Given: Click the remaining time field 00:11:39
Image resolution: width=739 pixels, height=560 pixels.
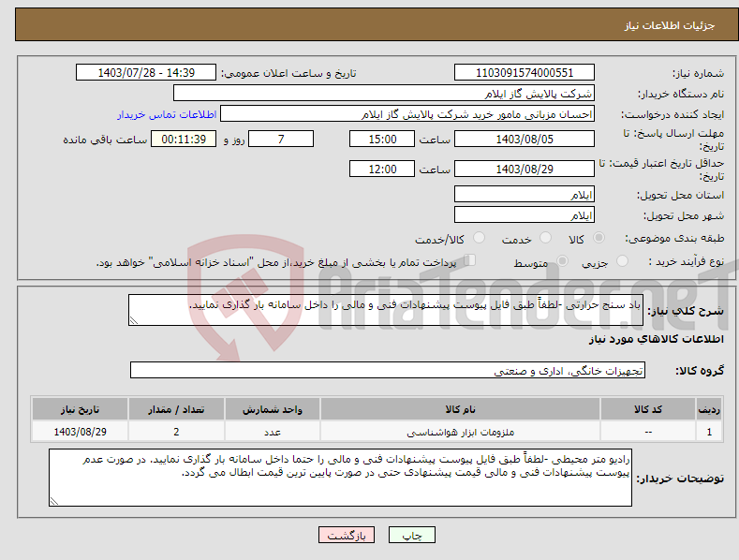Looking at the screenshot, I should [x=184, y=139].
